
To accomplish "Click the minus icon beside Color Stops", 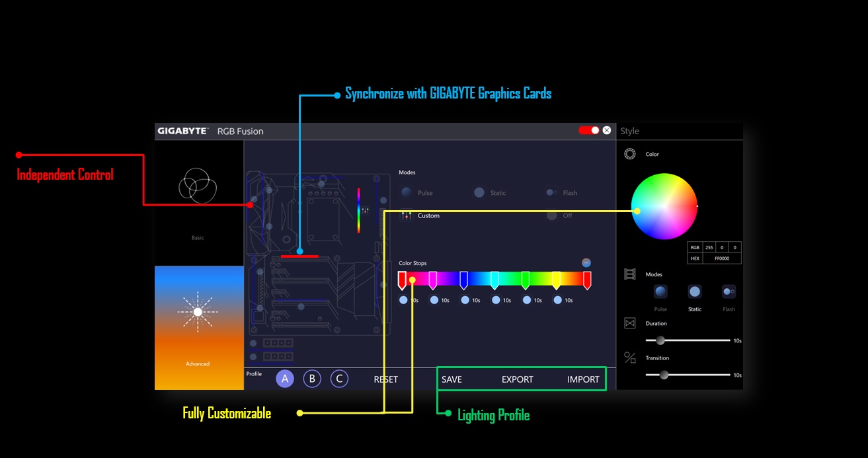I will coord(586,263).
